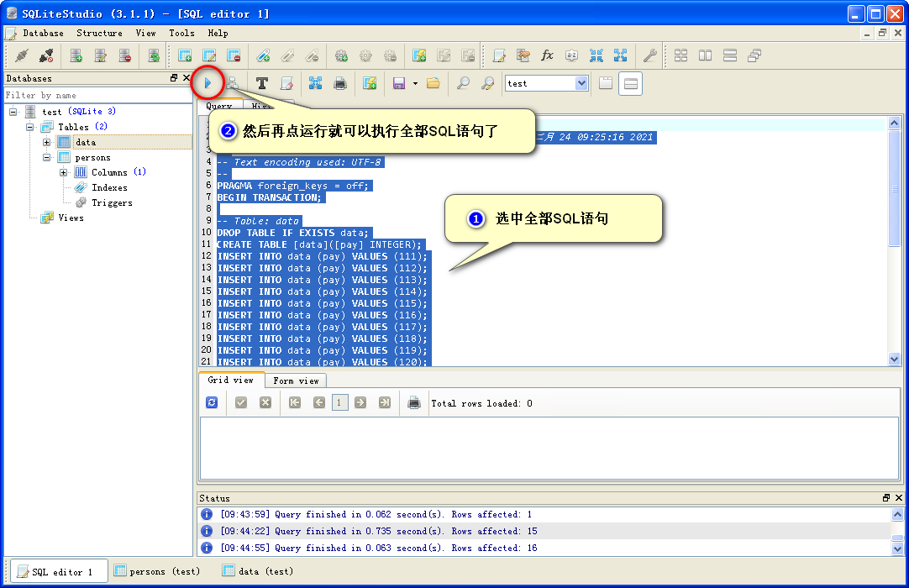Open the SQL functions editor (fx)
Image resolution: width=909 pixels, height=588 pixels.
tap(547, 55)
